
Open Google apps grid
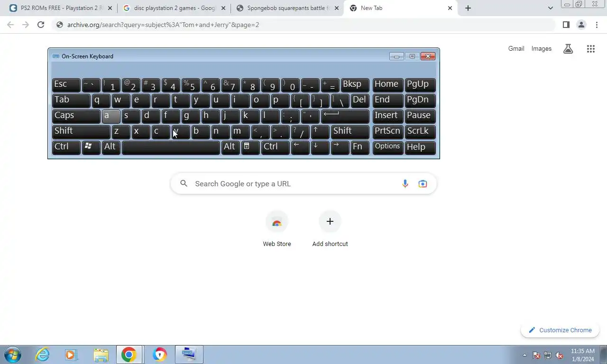coord(590,49)
